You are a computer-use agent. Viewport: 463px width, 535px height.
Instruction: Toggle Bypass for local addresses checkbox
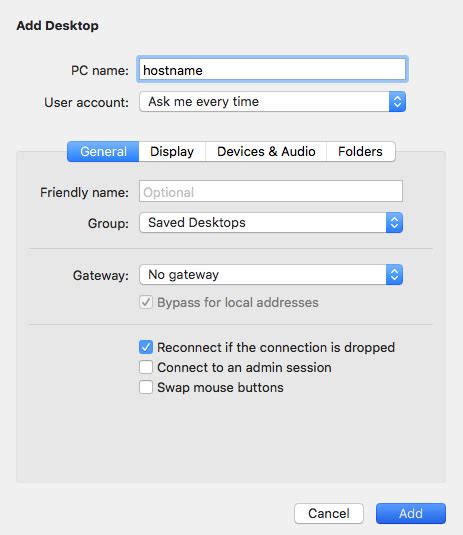146,303
